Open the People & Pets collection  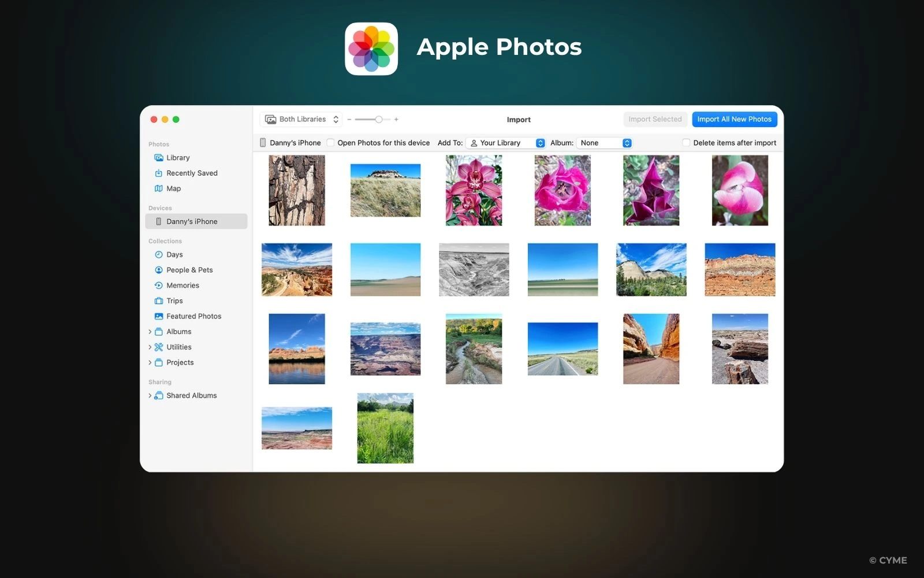(190, 270)
